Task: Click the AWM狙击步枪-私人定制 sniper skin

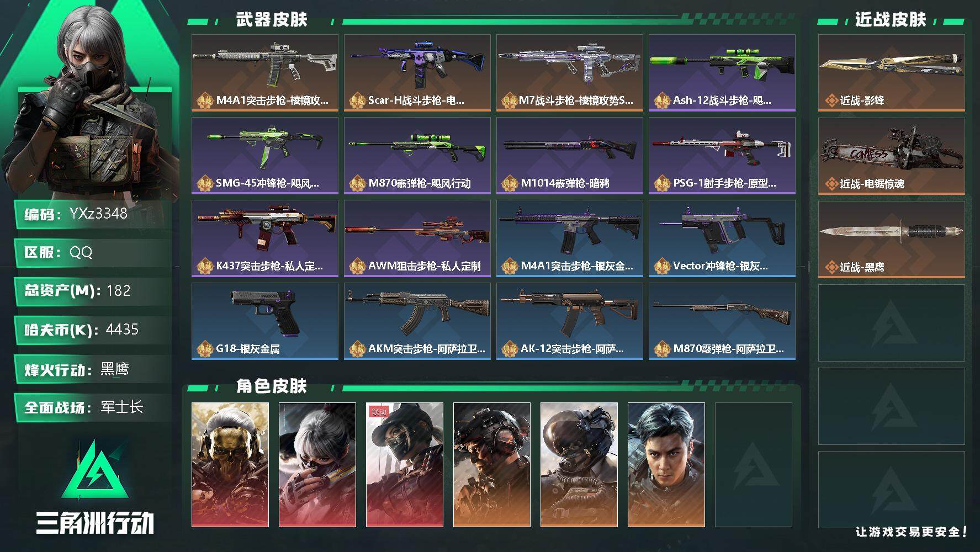Action: click(417, 238)
